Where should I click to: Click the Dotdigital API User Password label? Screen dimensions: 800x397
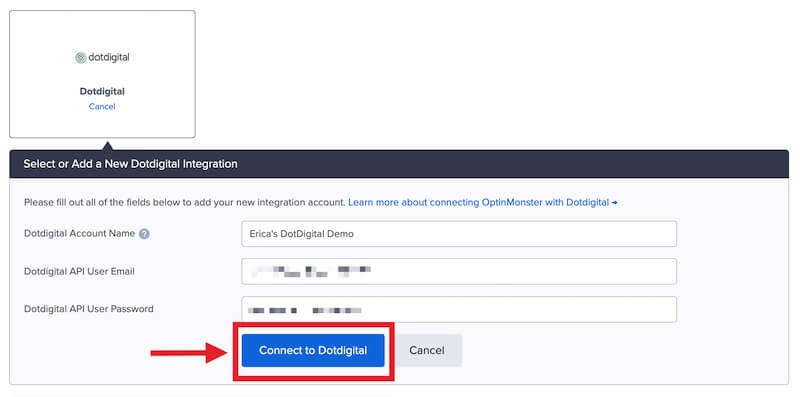coord(89,309)
